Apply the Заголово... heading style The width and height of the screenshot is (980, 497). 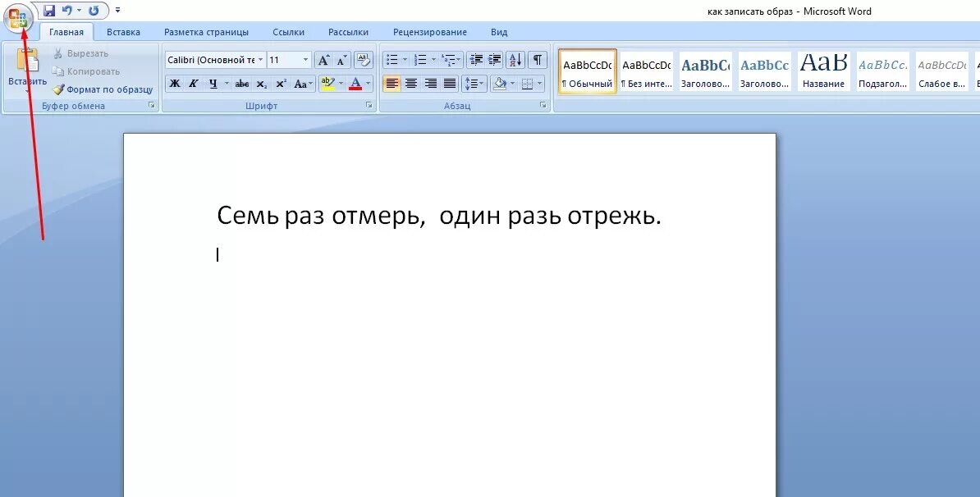coord(705,72)
